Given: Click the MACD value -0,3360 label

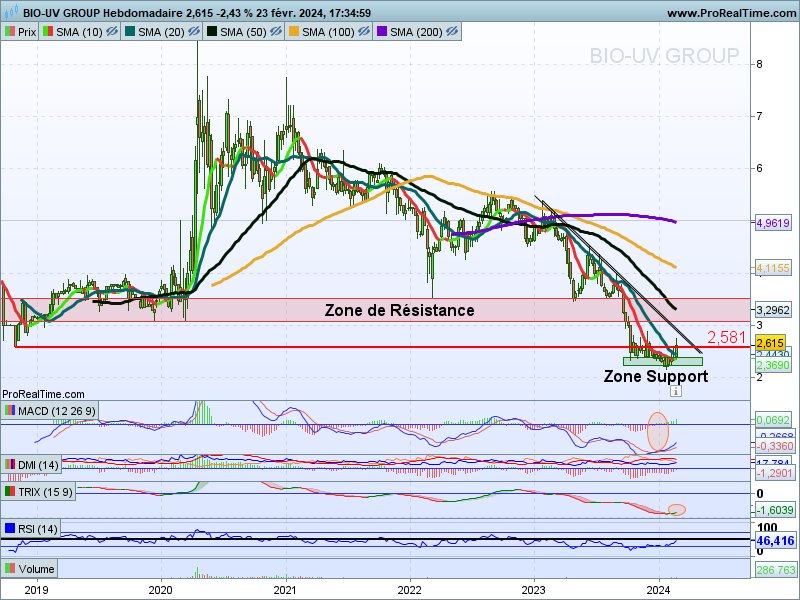Looking at the screenshot, I should click(774, 446).
